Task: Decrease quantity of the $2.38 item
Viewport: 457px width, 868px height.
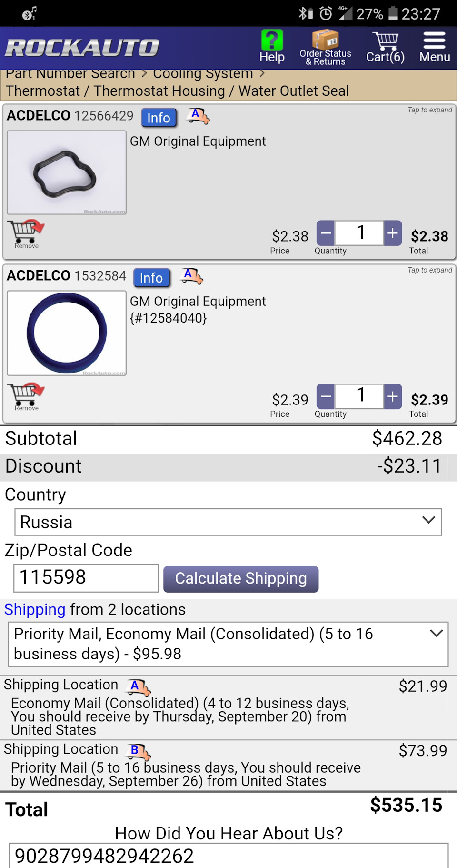Action: point(326,233)
